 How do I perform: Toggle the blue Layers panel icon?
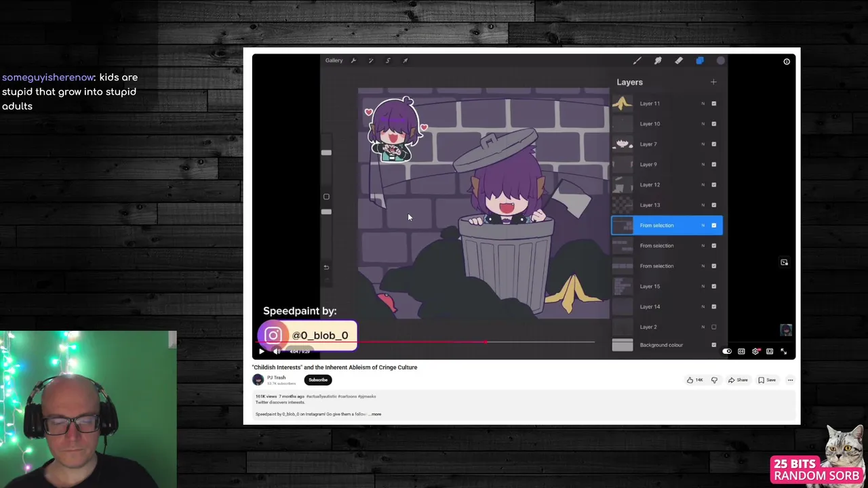pos(700,61)
